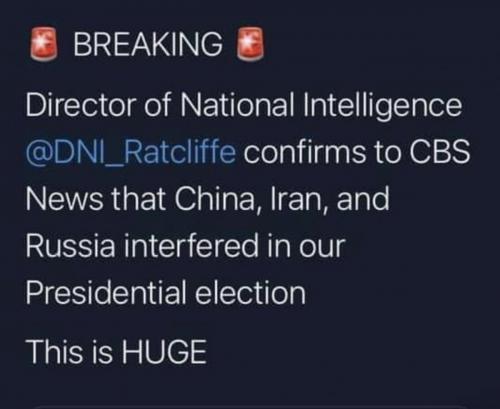Click the siren emoji after BREAKING

coord(250,44)
